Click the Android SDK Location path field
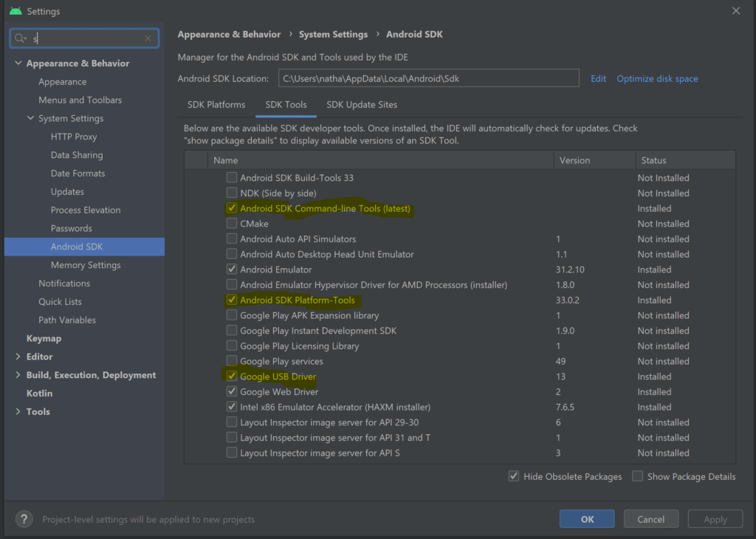Screen dimensions: 756x539 pyautogui.click(x=428, y=78)
